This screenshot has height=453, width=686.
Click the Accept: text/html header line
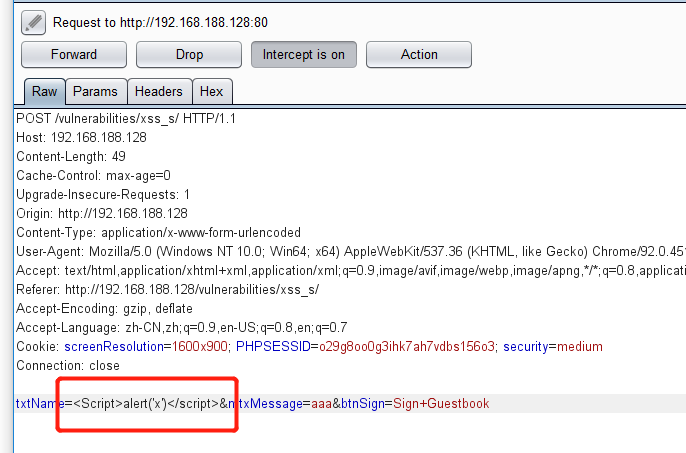click(x=351, y=270)
